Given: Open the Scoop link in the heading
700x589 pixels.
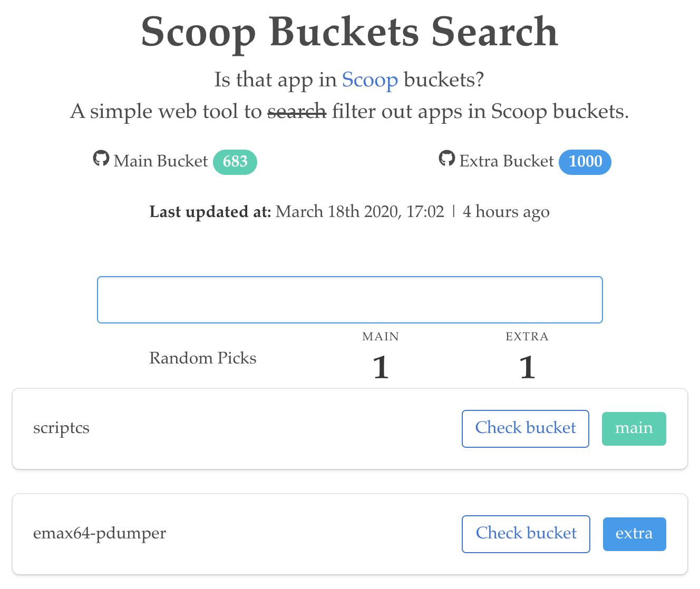Looking at the screenshot, I should tap(370, 80).
